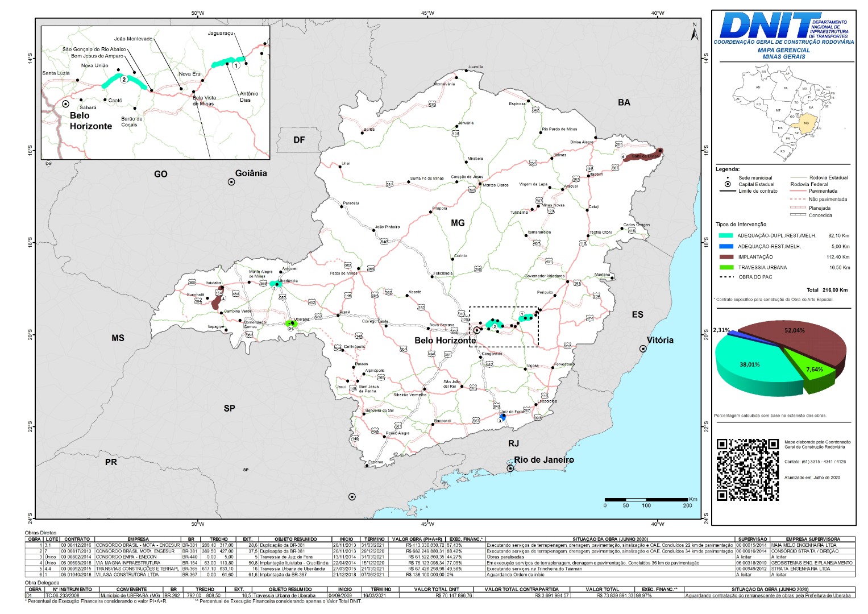Click the Brazil states locator map
The height and width of the screenshot is (614, 868).
click(x=784, y=113)
